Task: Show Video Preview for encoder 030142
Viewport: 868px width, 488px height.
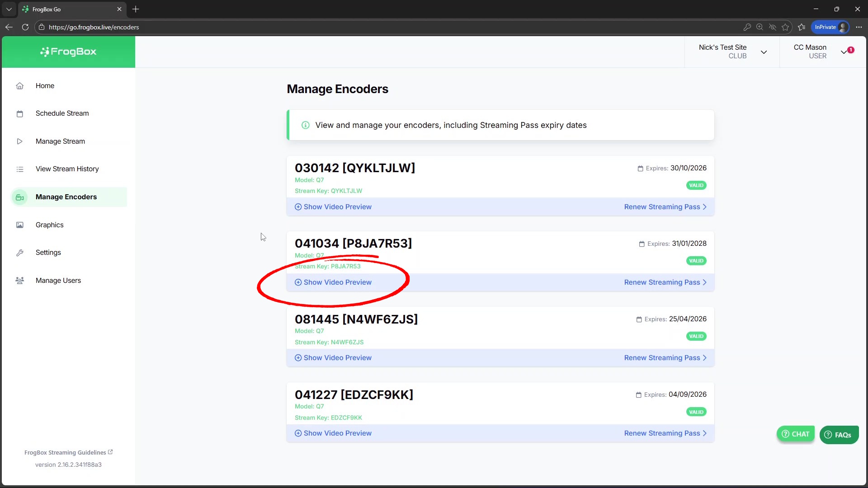Action: (333, 207)
